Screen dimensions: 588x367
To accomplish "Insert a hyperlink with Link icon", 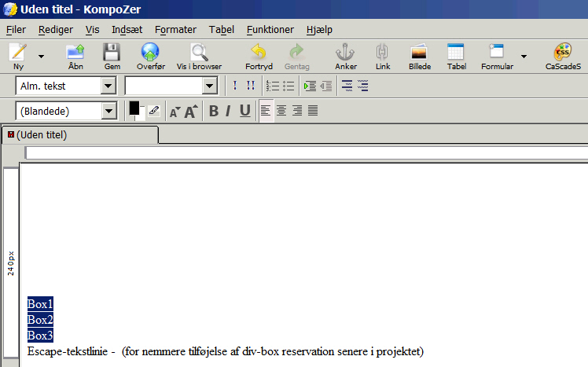I will pos(382,56).
